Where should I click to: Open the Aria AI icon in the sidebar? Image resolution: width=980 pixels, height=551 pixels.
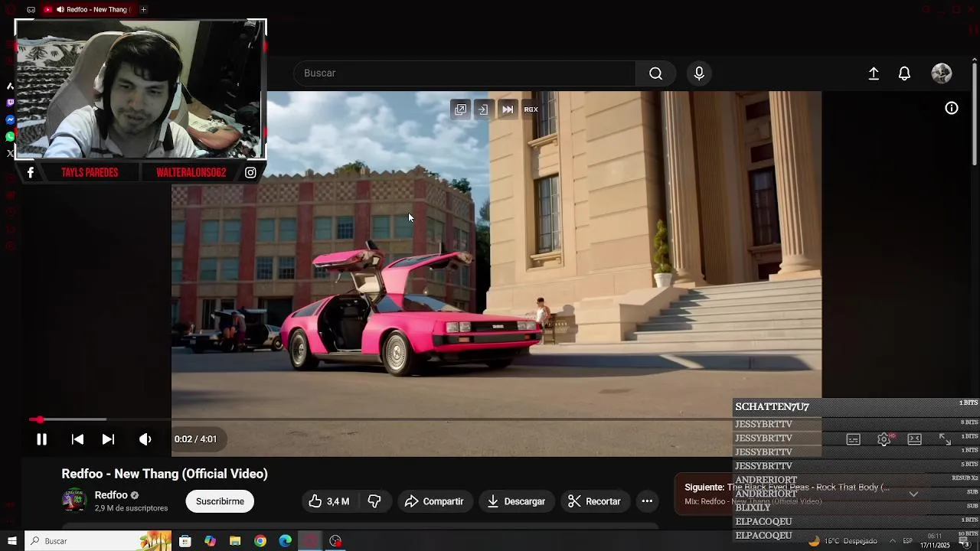pyautogui.click(x=10, y=86)
